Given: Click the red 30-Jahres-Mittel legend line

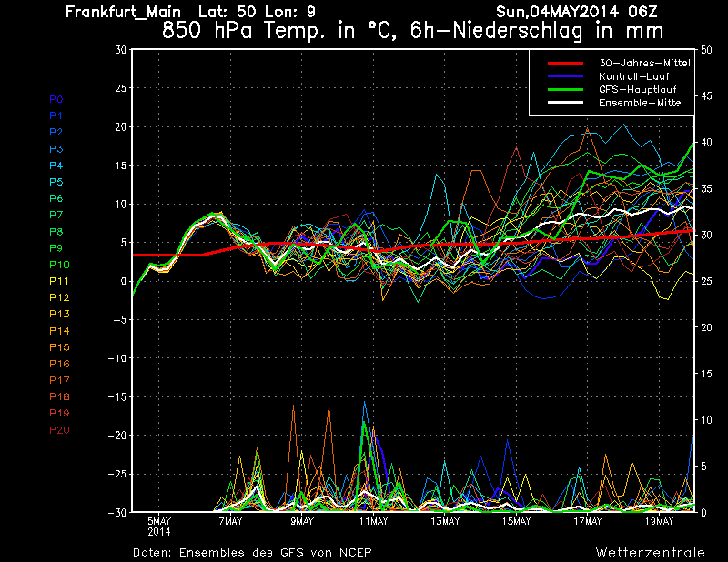Looking at the screenshot, I should pos(565,63).
